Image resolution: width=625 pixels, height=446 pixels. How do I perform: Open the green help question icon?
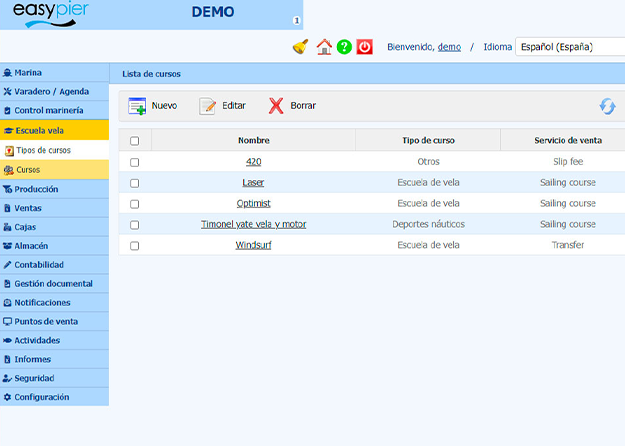[x=344, y=47]
